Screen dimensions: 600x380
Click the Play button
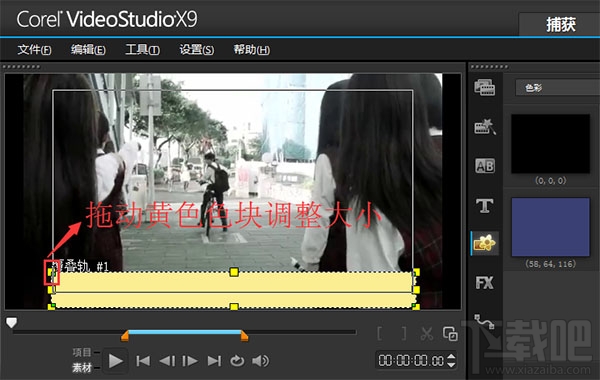point(115,361)
